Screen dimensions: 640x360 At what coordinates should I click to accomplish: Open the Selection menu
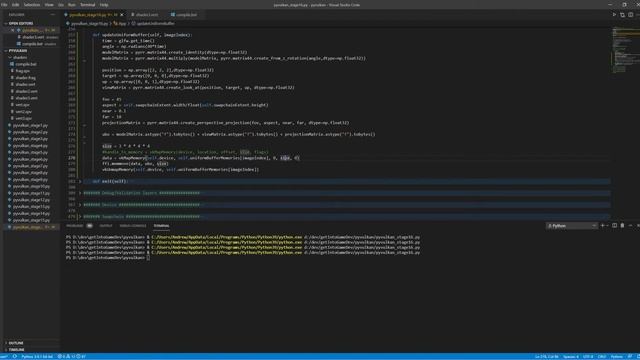click(32, 5)
